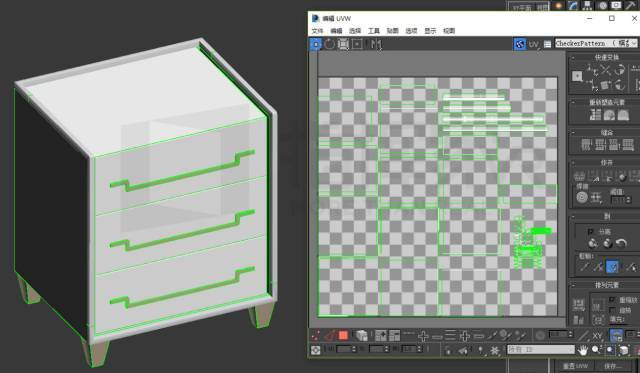The width and height of the screenshot is (640, 373).
Task: Click the XY falloff space button
Action: (x=598, y=336)
